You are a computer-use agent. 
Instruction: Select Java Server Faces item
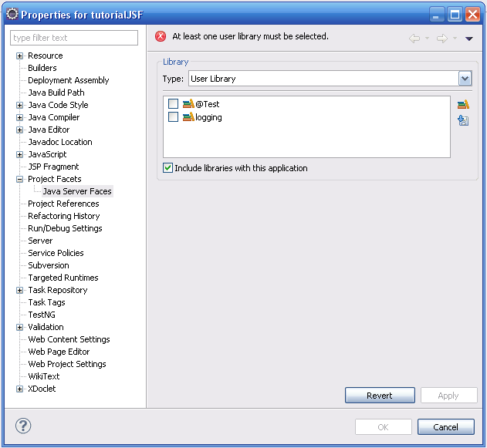(77, 191)
